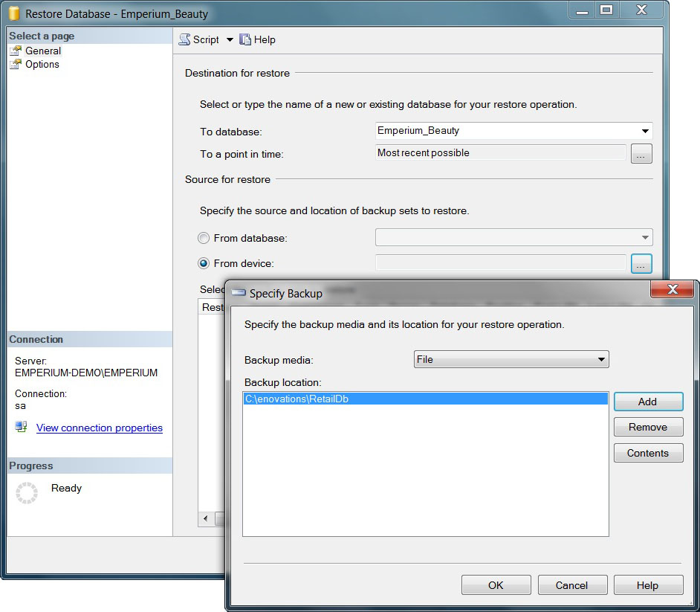This screenshot has height=612, width=700.
Task: Click the Script toolbar icon
Action: click(185, 40)
